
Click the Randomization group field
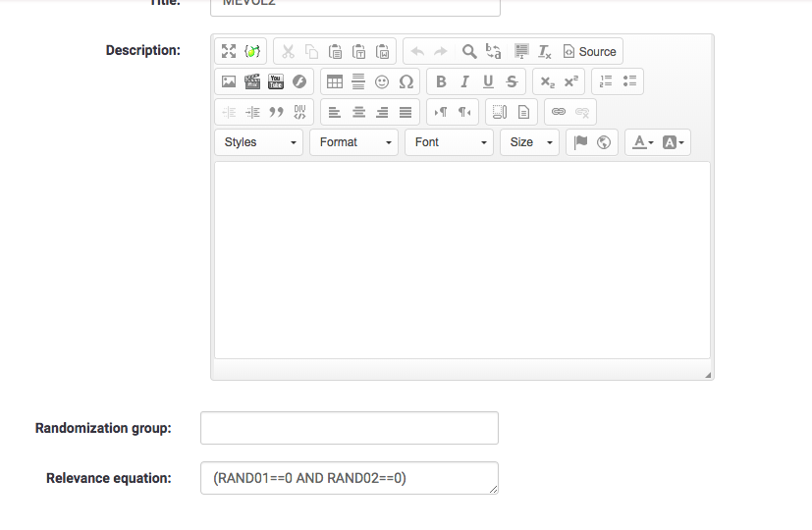coord(349,428)
